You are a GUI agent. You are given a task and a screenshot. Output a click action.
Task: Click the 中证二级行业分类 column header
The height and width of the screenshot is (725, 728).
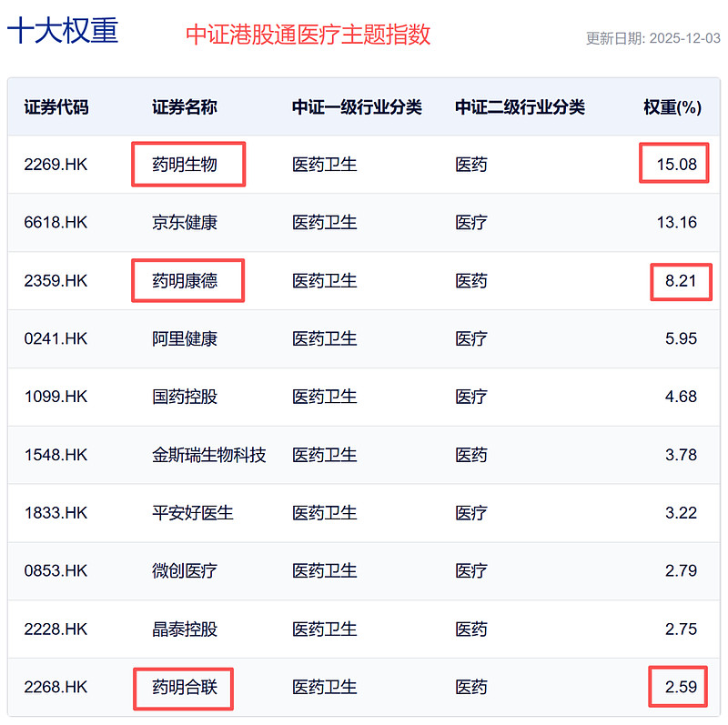click(520, 107)
